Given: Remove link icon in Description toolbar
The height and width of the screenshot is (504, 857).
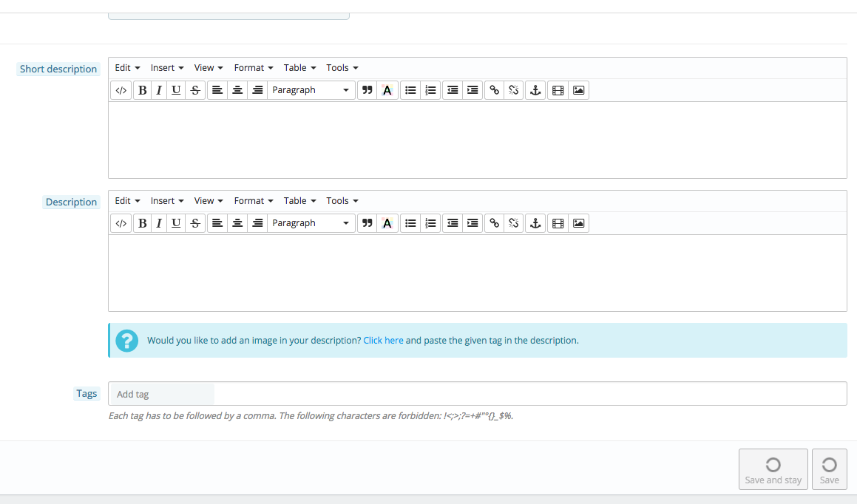Looking at the screenshot, I should coord(514,223).
